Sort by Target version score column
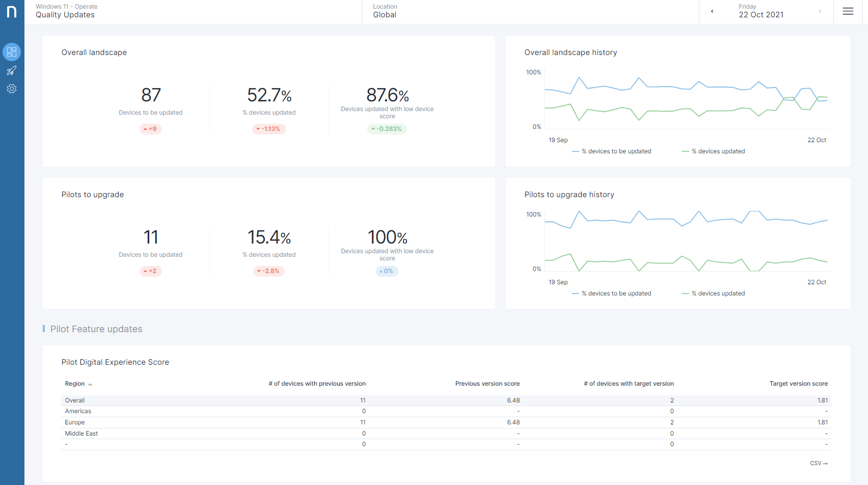This screenshot has width=868, height=485. 798,384
